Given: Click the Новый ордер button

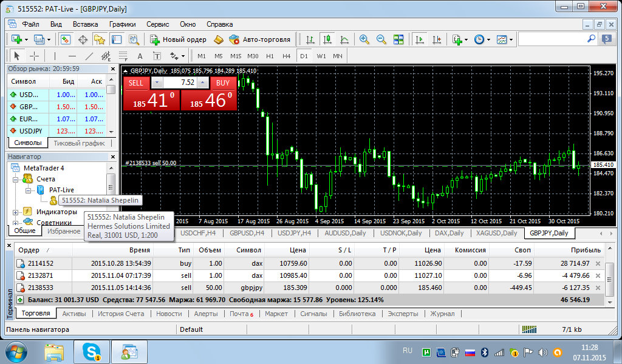Looking at the screenshot, I should (179, 39).
